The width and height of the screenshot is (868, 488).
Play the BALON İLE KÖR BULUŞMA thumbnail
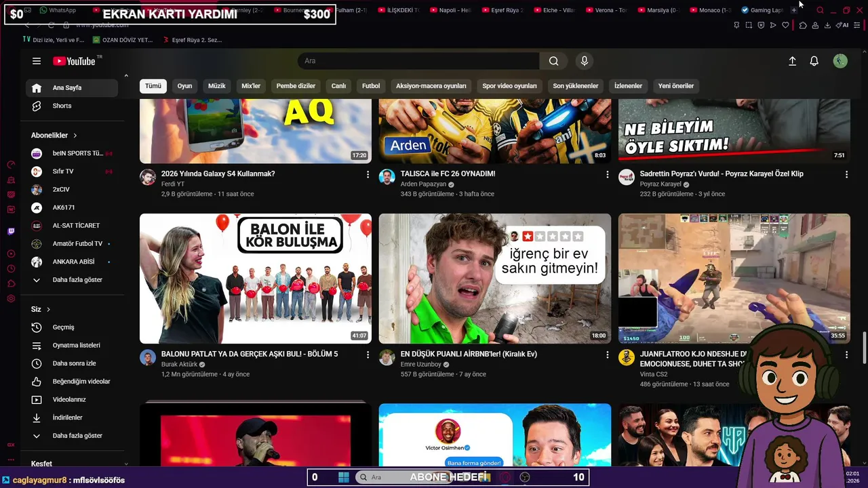pos(256,279)
